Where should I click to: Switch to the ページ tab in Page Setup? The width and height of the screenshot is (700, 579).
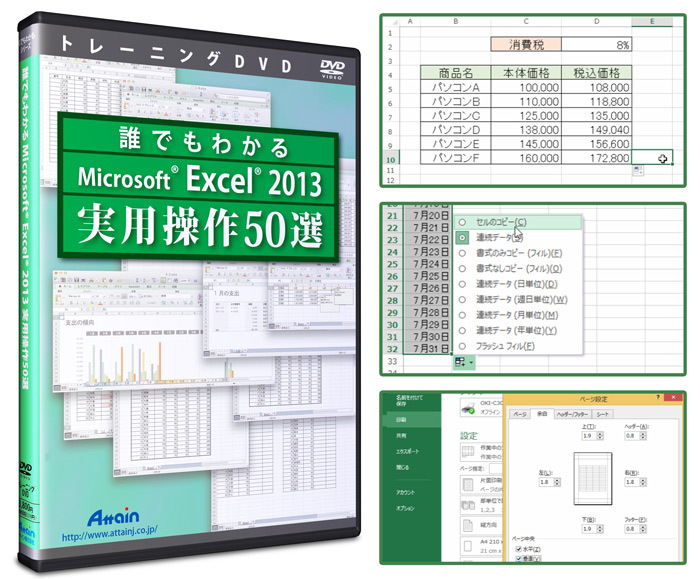click(520, 414)
